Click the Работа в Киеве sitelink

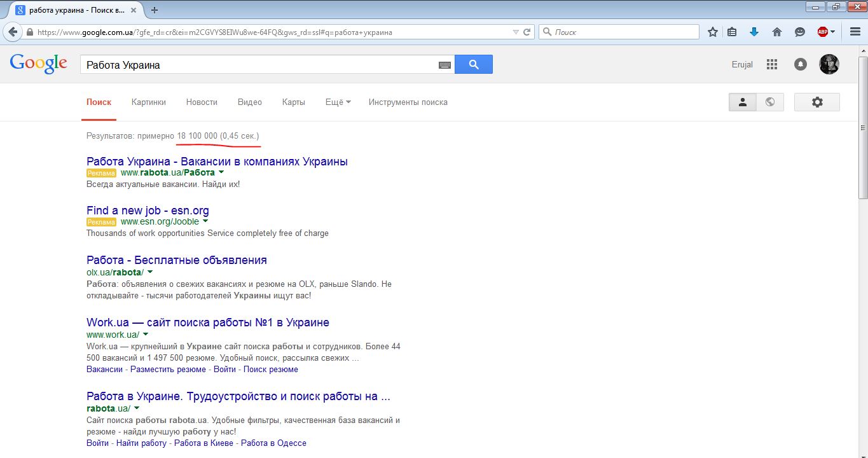[203, 443]
